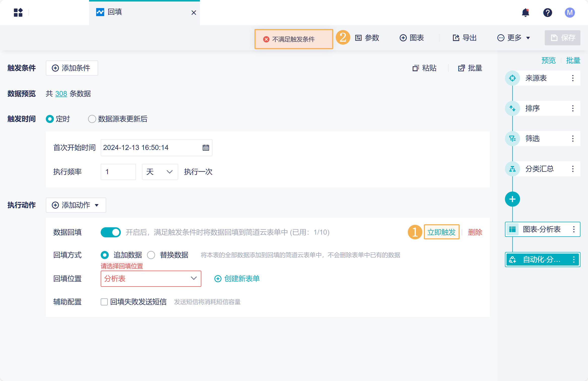Open the 排序 node three-dot menu
This screenshot has width=588, height=381.
coord(573,108)
